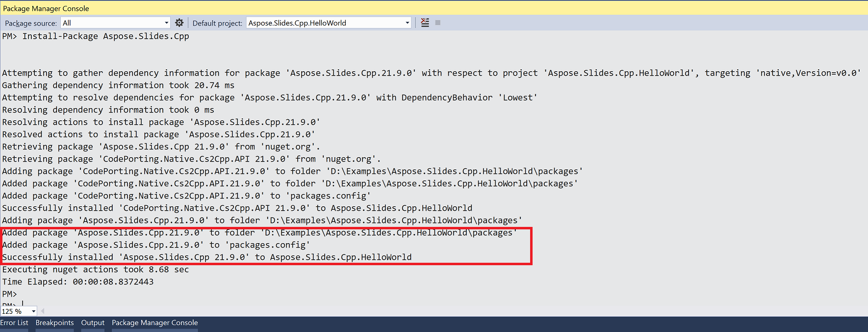Expand the Package source dropdown arrow
868x332 pixels.
(166, 23)
